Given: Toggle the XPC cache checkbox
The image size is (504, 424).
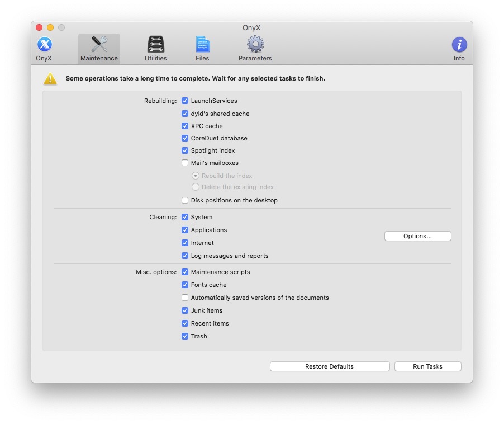Looking at the screenshot, I should click(x=185, y=126).
